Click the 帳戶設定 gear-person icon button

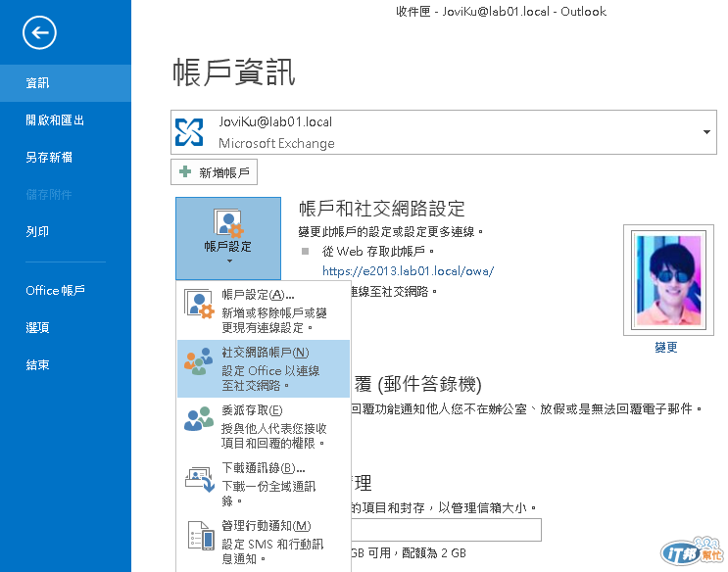tap(228, 238)
